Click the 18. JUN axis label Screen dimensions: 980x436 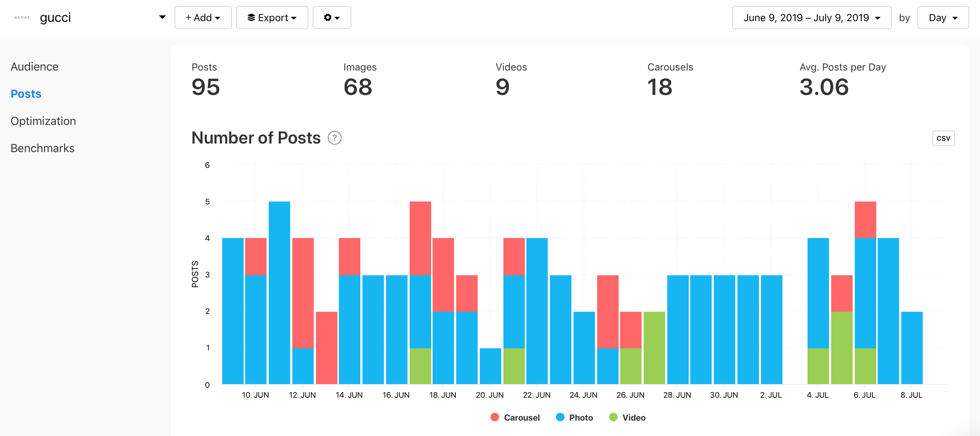click(443, 395)
